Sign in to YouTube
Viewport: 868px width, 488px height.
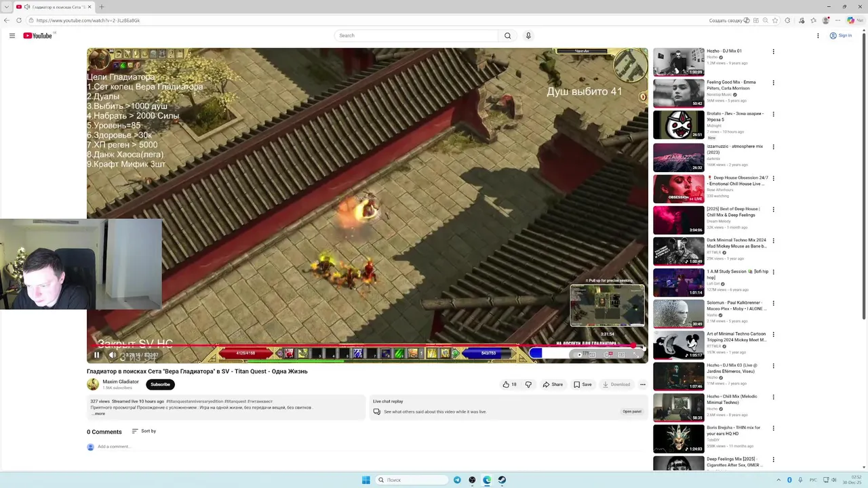841,35
